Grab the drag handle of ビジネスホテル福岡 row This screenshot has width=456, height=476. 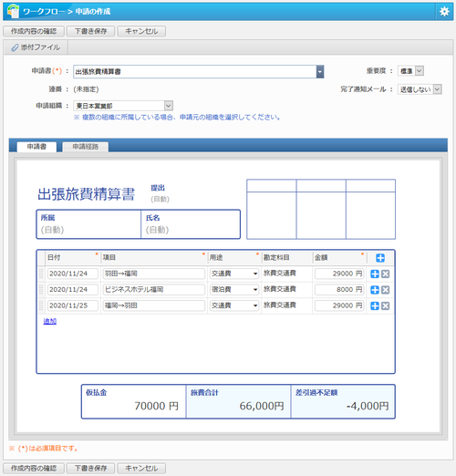[x=41, y=289]
